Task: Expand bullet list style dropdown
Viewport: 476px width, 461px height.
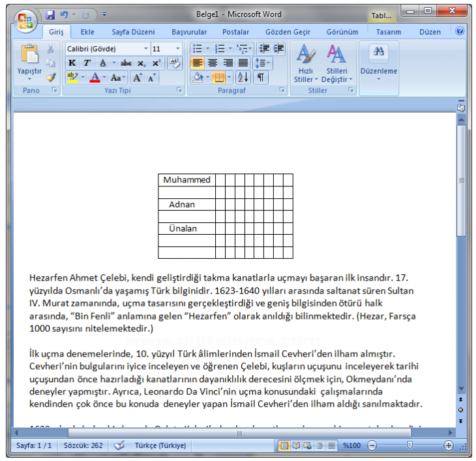Action: click(207, 48)
